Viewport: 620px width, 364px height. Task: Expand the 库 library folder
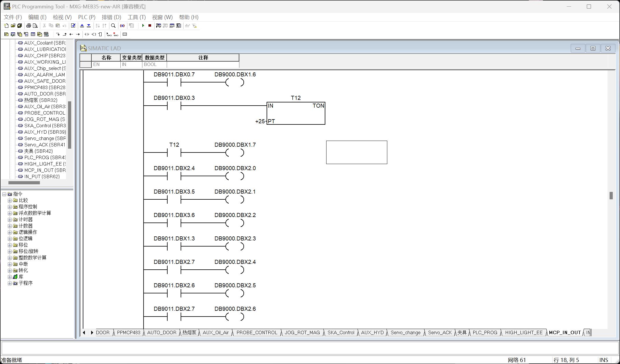click(x=10, y=277)
